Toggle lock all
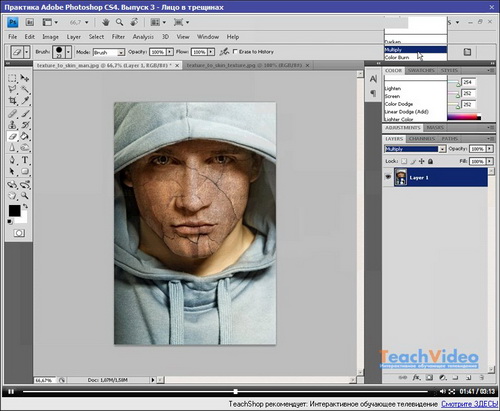 point(430,161)
